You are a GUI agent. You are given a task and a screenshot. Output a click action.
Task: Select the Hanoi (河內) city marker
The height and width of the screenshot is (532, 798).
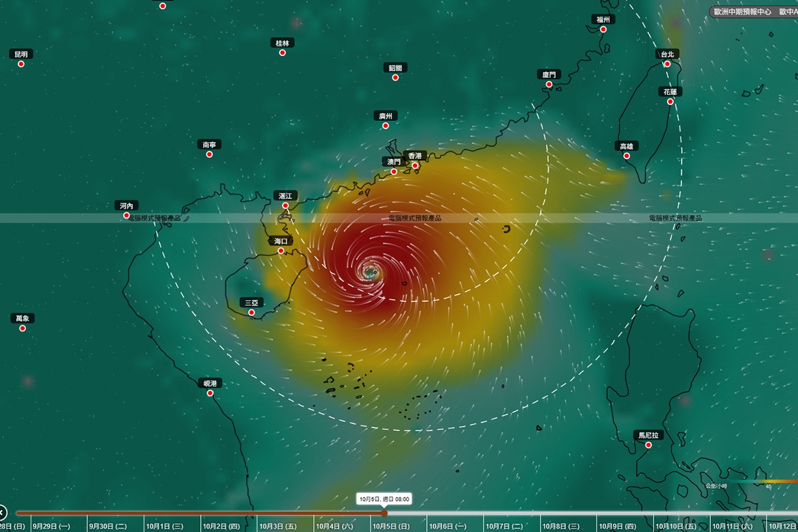[126, 215]
